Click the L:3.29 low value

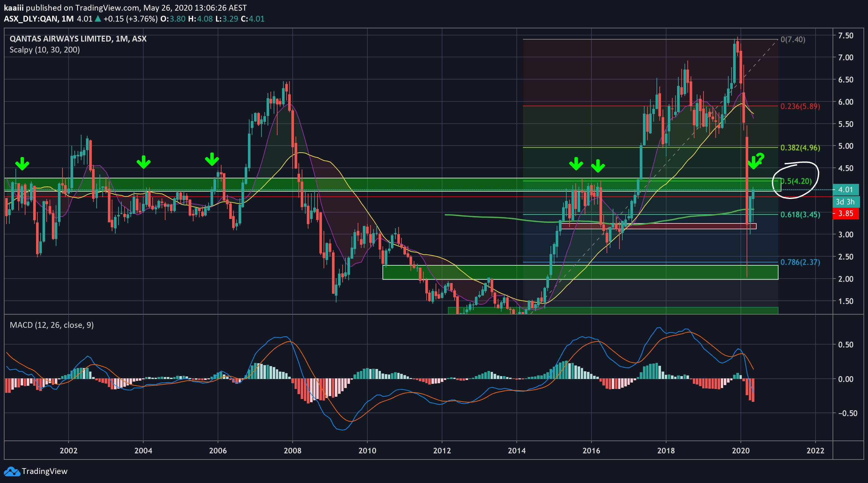[227, 19]
